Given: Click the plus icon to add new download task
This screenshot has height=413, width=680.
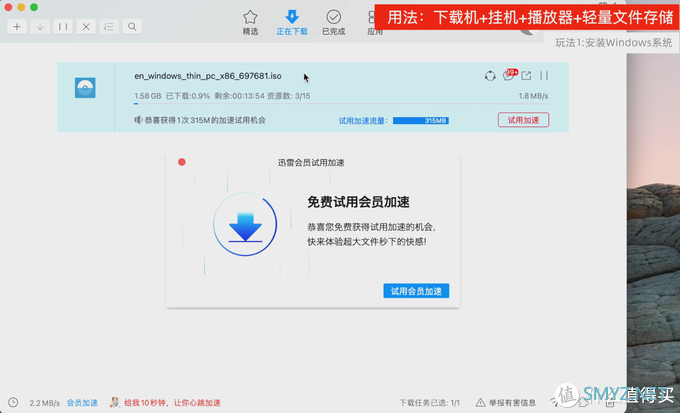Looking at the screenshot, I should point(17,27).
